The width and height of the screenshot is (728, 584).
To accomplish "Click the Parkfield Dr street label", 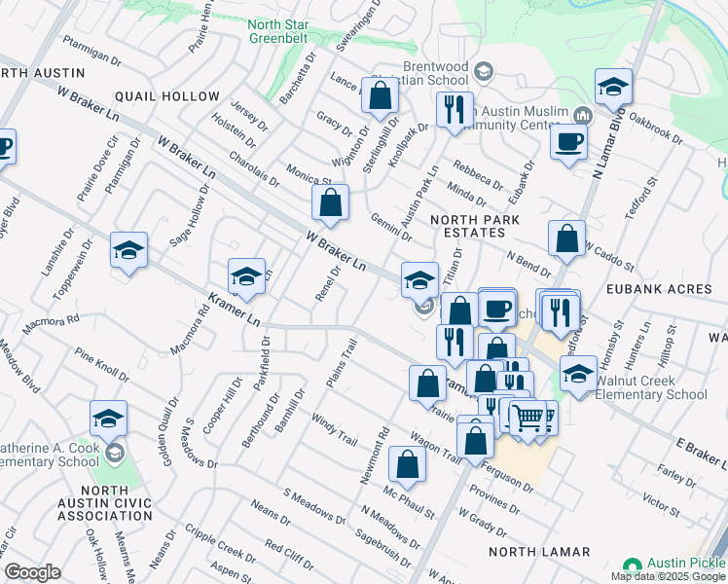I will 262,363.
